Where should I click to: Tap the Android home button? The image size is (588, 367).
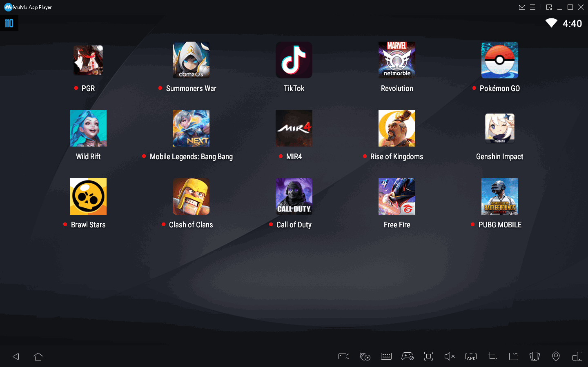coord(38,356)
